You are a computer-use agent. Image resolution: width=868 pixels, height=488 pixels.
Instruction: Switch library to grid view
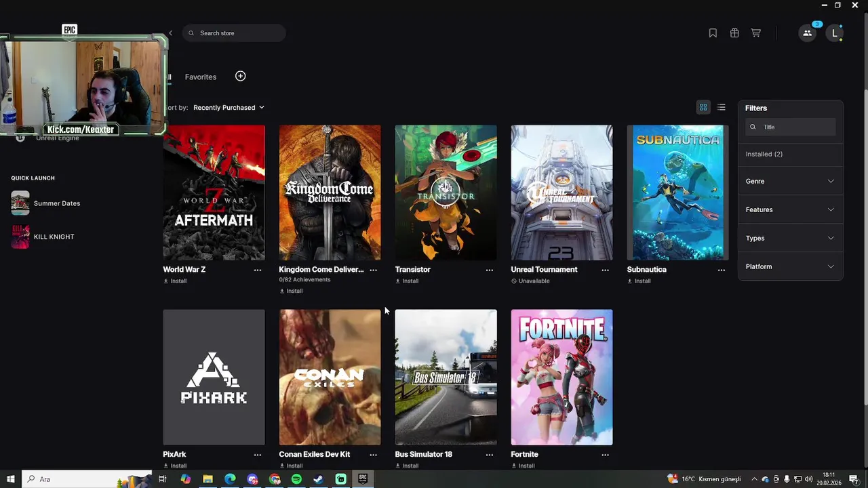click(703, 107)
